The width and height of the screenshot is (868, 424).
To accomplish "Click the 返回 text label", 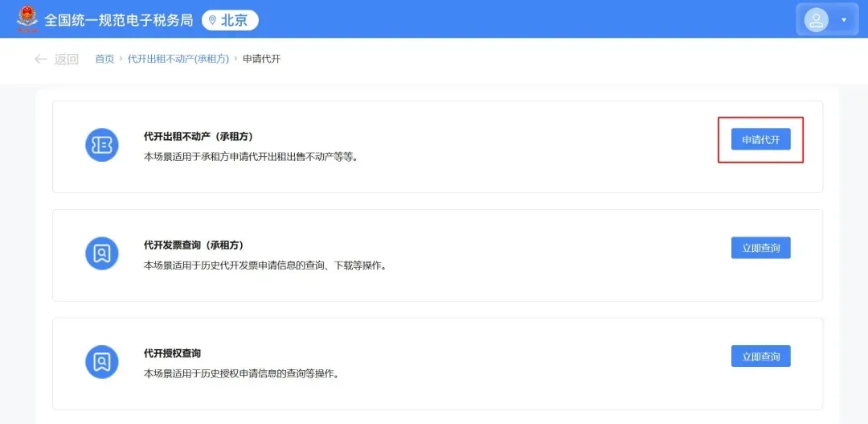I will point(66,59).
